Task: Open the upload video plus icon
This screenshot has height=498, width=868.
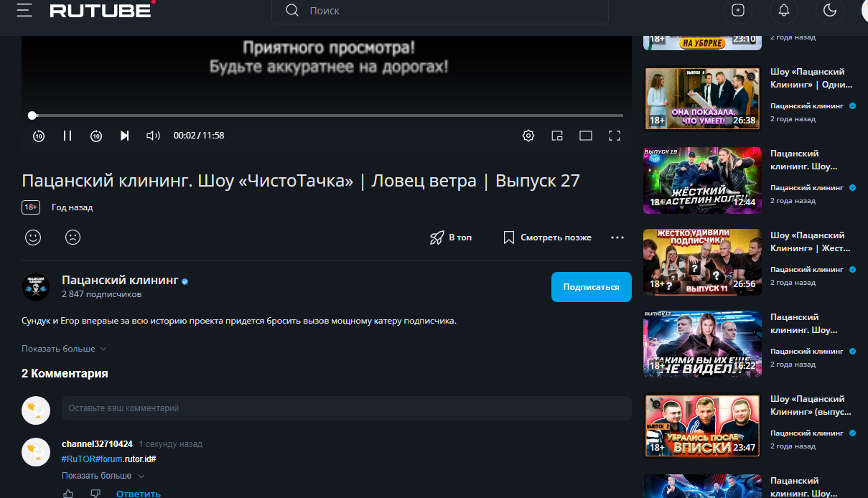Action: pos(738,10)
